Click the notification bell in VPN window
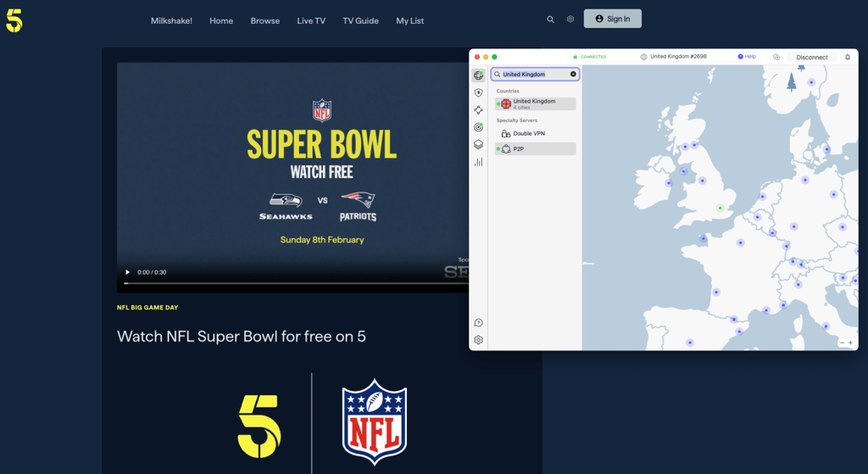868x474 pixels. point(848,57)
